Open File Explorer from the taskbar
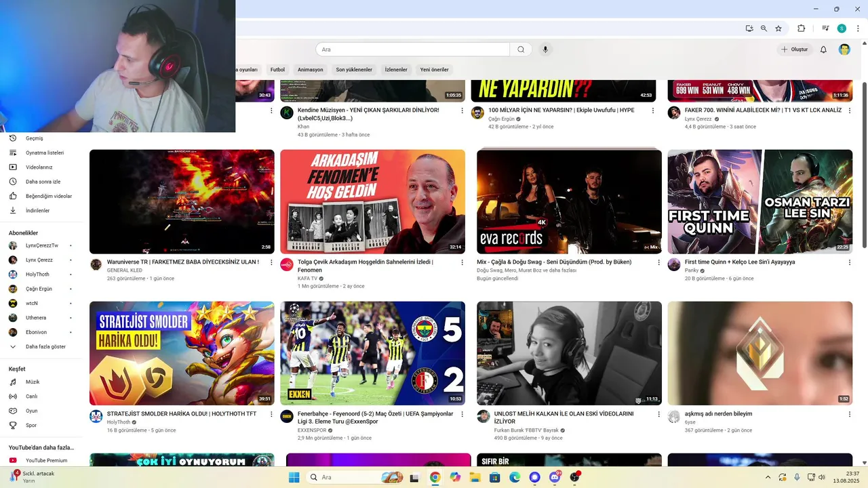Image resolution: width=868 pixels, height=488 pixels. (475, 477)
